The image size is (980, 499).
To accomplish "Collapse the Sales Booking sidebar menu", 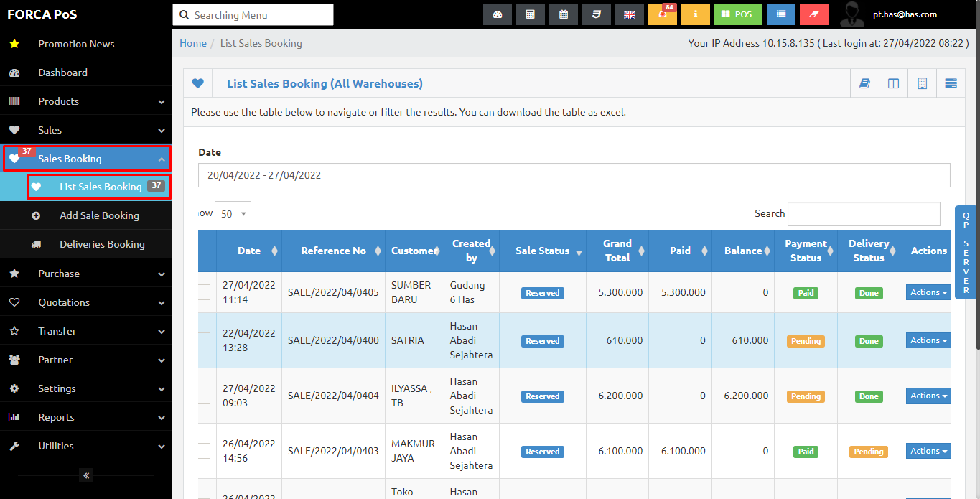I will [x=86, y=159].
